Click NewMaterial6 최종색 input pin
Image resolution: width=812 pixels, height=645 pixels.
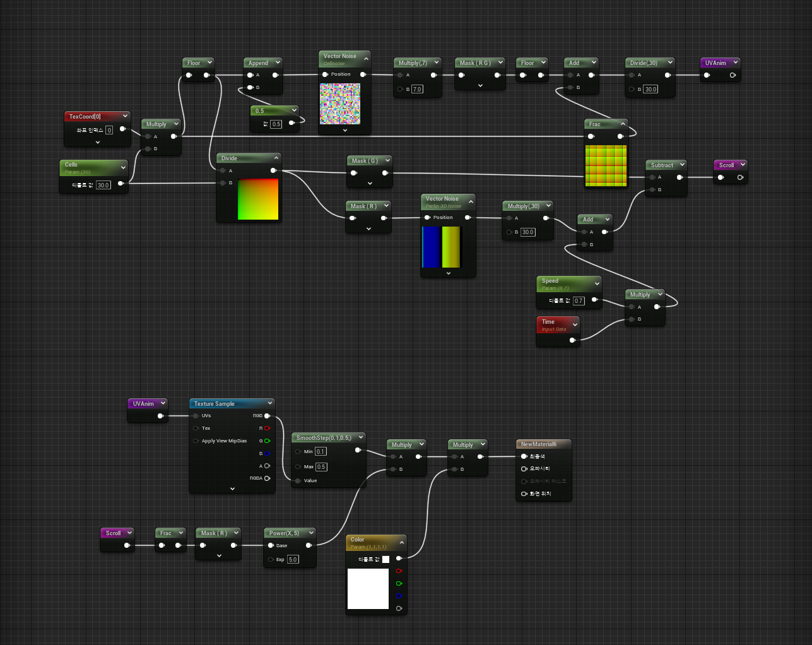pos(524,456)
